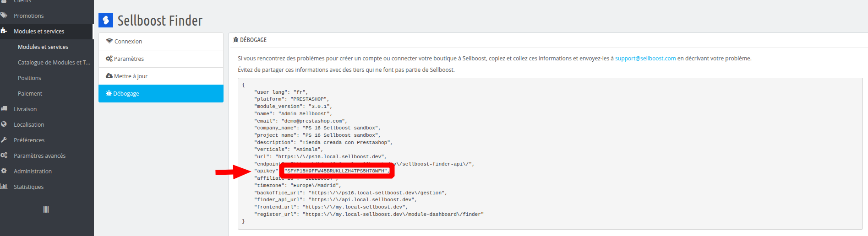The height and width of the screenshot is (236, 868).
Task: Click the puzzle icon beside Modules et services
Action: click(4, 31)
